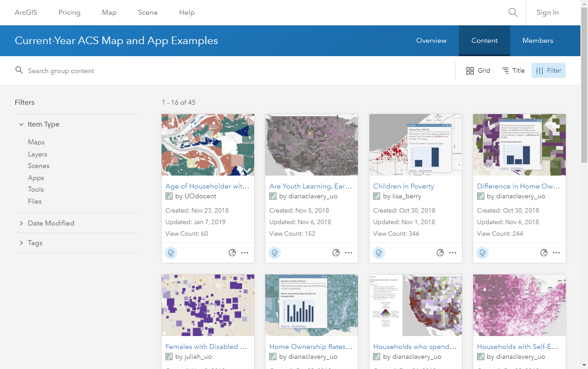Click the vertical page scrollbar
The width and height of the screenshot is (588, 369).
click(584, 89)
